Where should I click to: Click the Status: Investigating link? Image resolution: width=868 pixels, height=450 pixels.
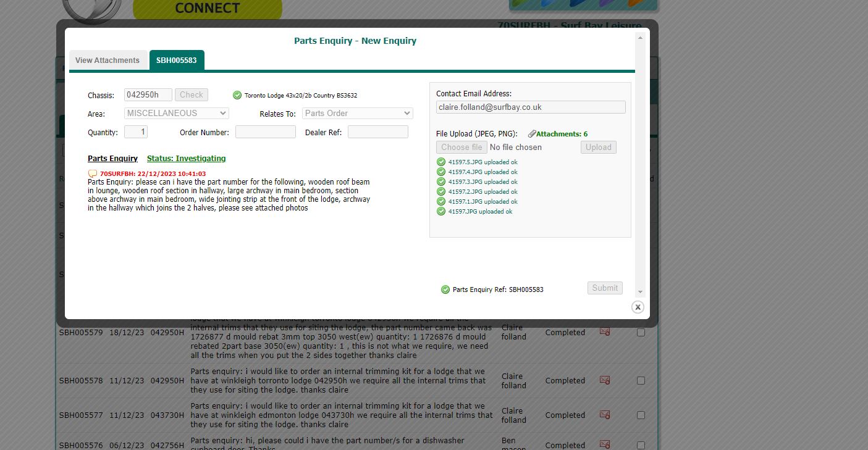click(x=186, y=159)
